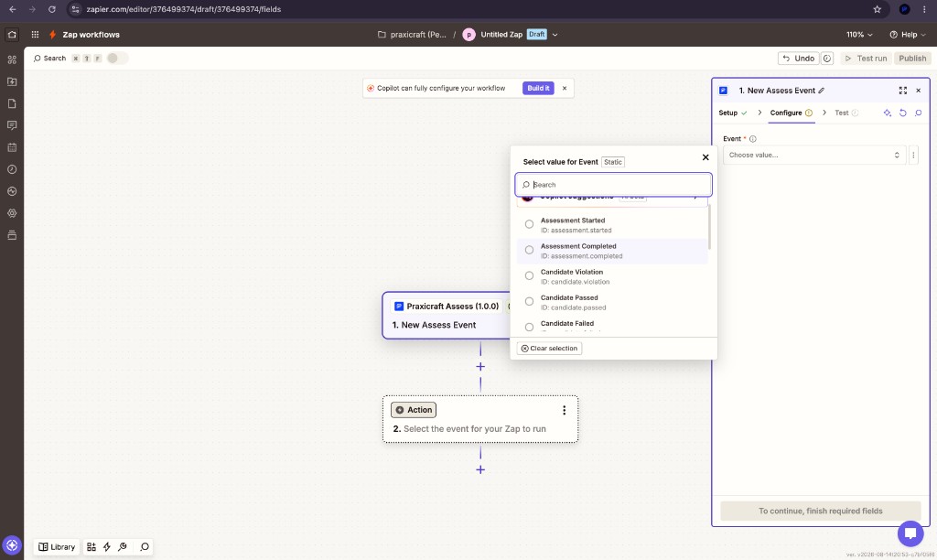Image resolution: width=937 pixels, height=560 pixels.
Task: Open the components grid icon in bottom toolbar
Action: (x=91, y=547)
